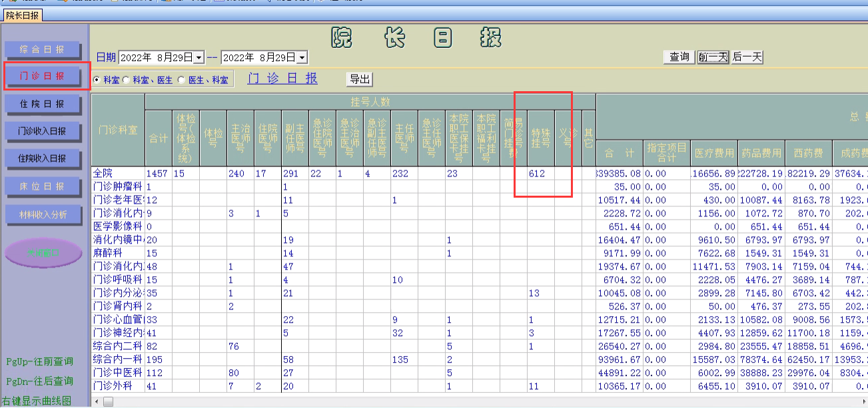The height and width of the screenshot is (408, 868).
Task: Go to the next day with 后一天
Action: 747,57
